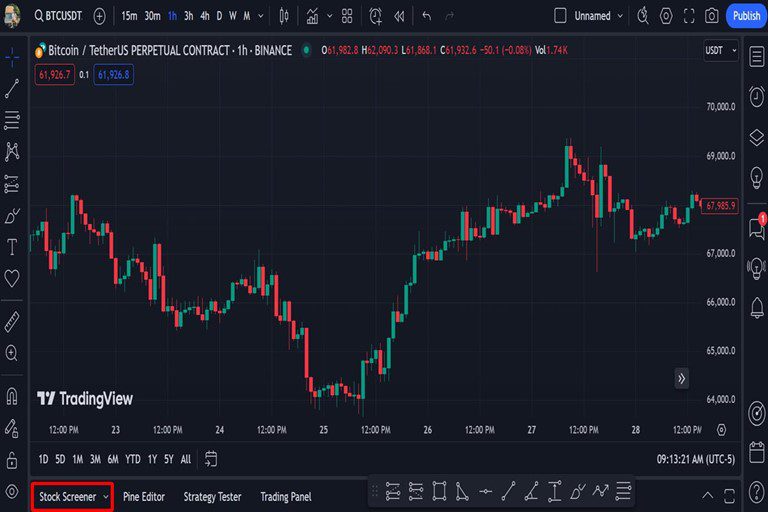Open the forecasting and measurement tools
This screenshot has height=512, width=768.
click(x=12, y=184)
